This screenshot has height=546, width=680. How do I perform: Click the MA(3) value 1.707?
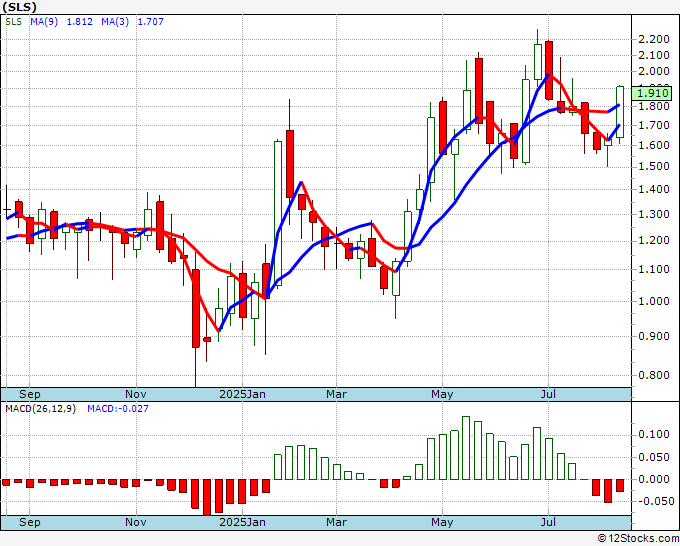pos(150,22)
